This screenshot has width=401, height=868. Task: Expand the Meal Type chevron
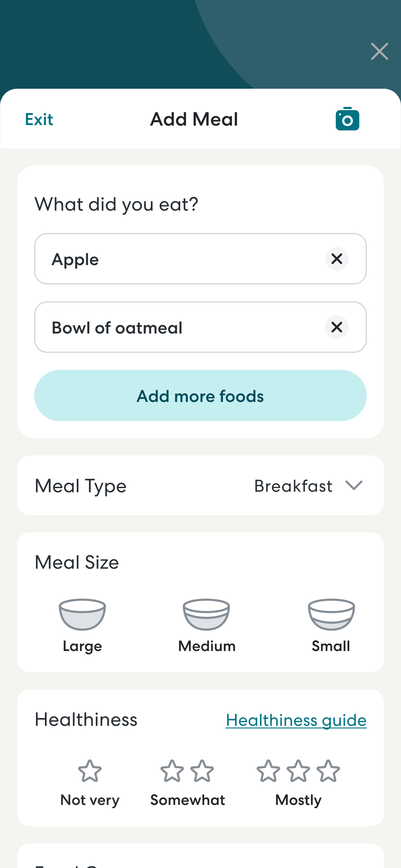click(354, 485)
